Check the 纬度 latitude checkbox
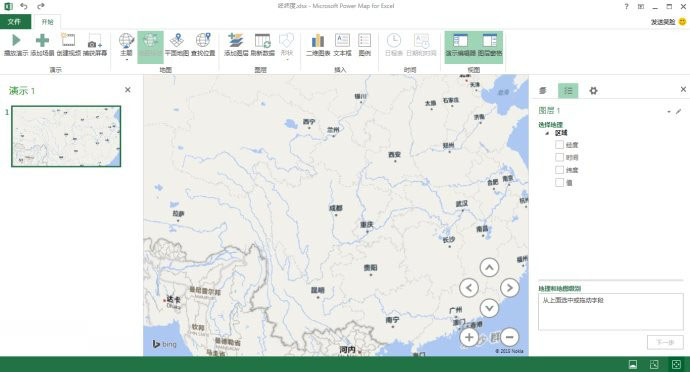The width and height of the screenshot is (690, 372). tap(559, 169)
